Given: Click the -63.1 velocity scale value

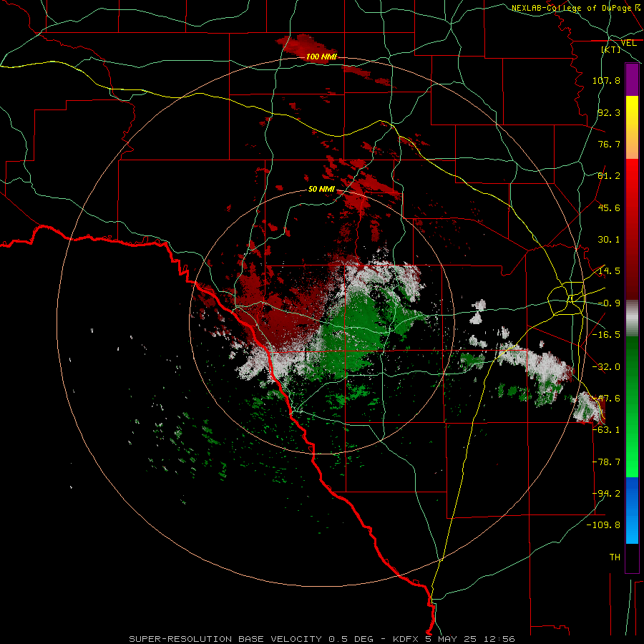Looking at the screenshot, I should click(x=606, y=429).
